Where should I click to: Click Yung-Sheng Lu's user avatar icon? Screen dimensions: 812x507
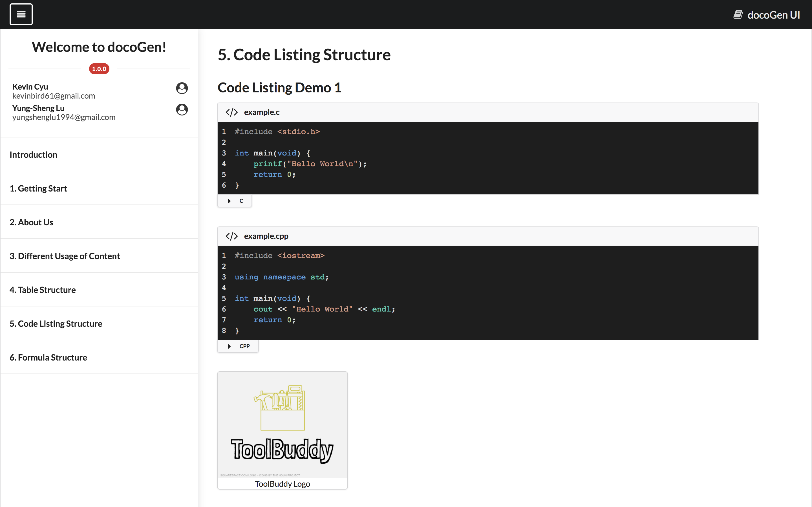[182, 110]
